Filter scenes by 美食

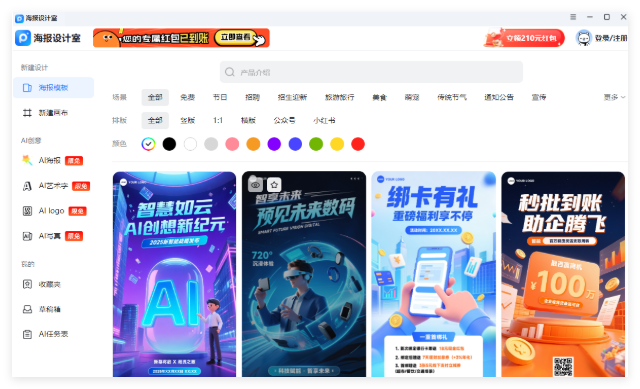(379, 97)
